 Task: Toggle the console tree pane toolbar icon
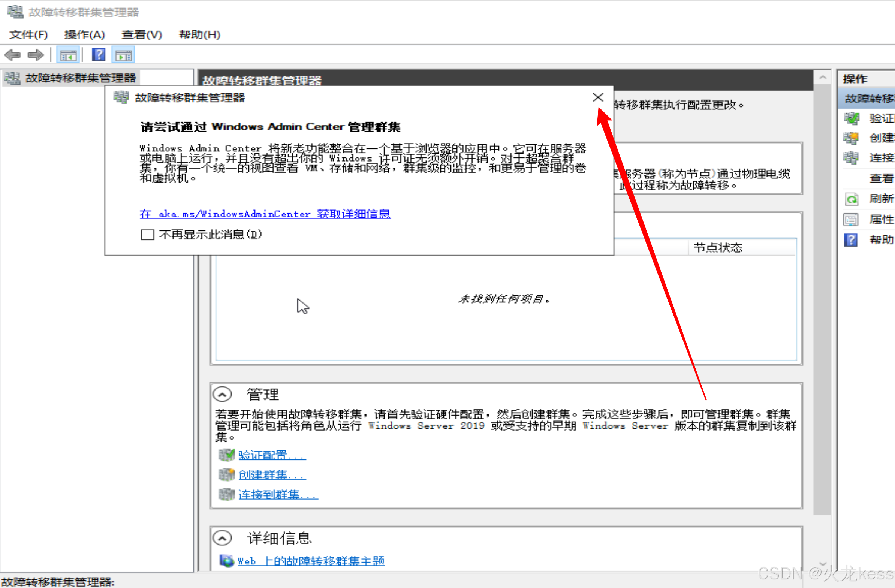pyautogui.click(x=68, y=55)
